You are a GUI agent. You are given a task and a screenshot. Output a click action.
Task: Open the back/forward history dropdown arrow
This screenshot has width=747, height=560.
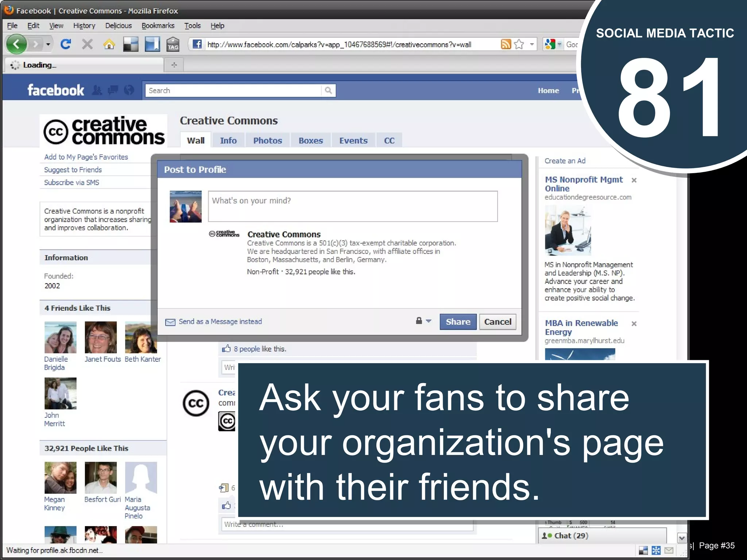click(48, 44)
